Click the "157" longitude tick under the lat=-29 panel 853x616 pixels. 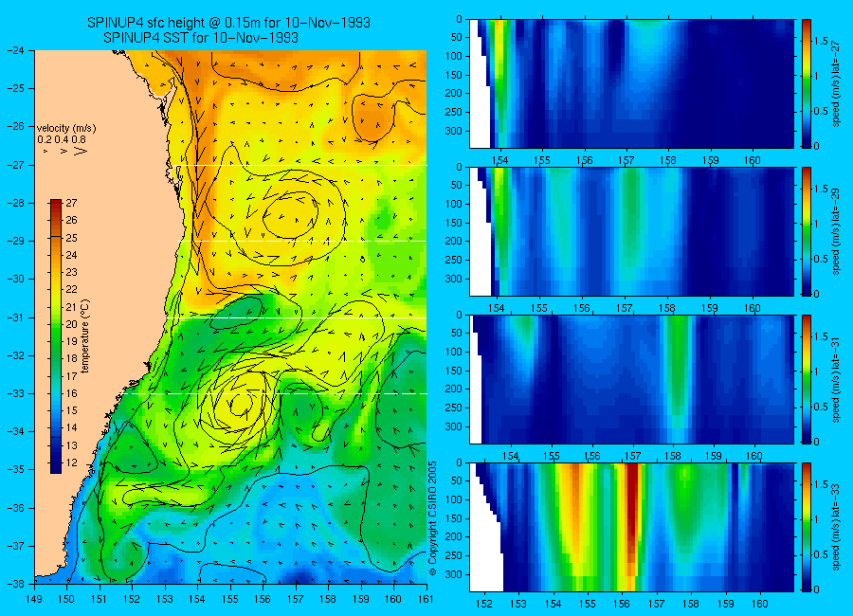(624, 308)
